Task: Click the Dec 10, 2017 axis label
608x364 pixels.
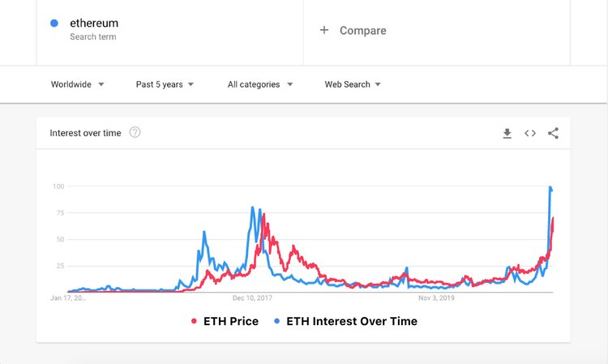Action: 255,298
